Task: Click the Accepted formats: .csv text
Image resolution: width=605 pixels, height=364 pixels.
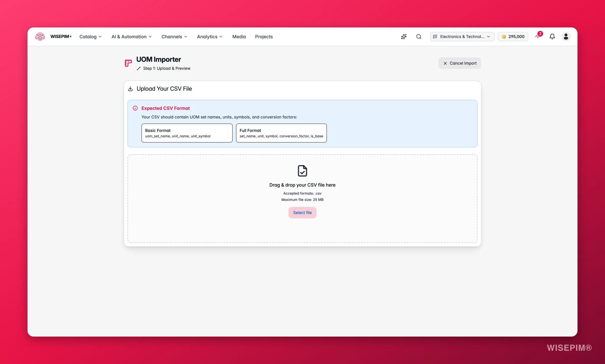Action: coord(302,193)
